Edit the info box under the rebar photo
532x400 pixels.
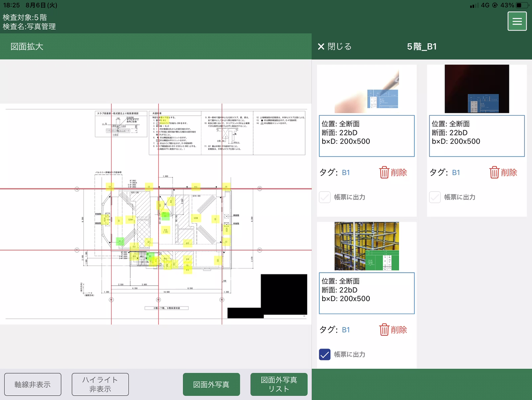coord(367,293)
